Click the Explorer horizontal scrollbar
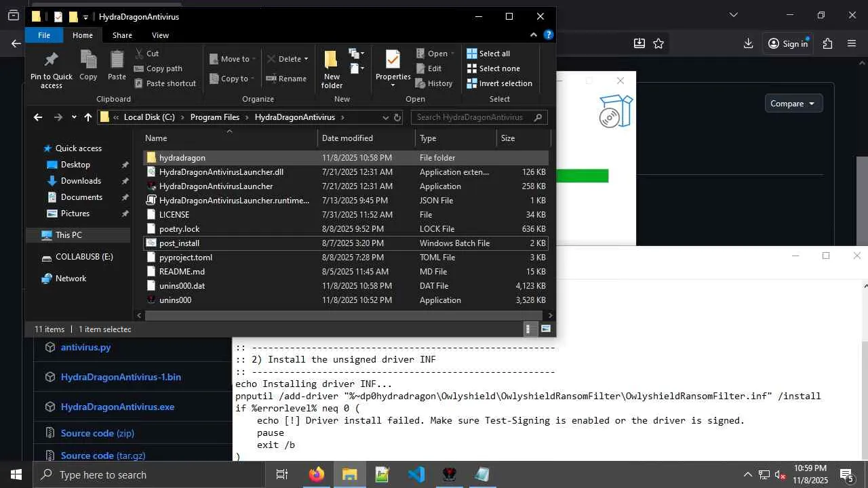 coord(344,315)
